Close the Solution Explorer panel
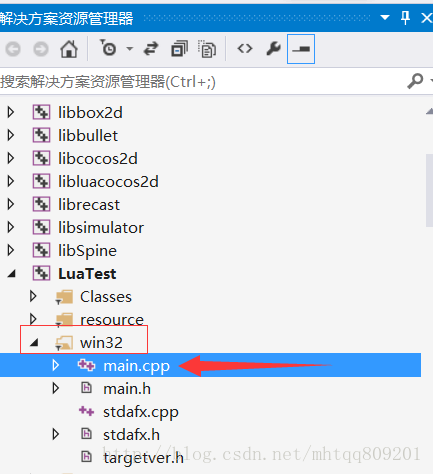The height and width of the screenshot is (474, 433). tap(427, 18)
